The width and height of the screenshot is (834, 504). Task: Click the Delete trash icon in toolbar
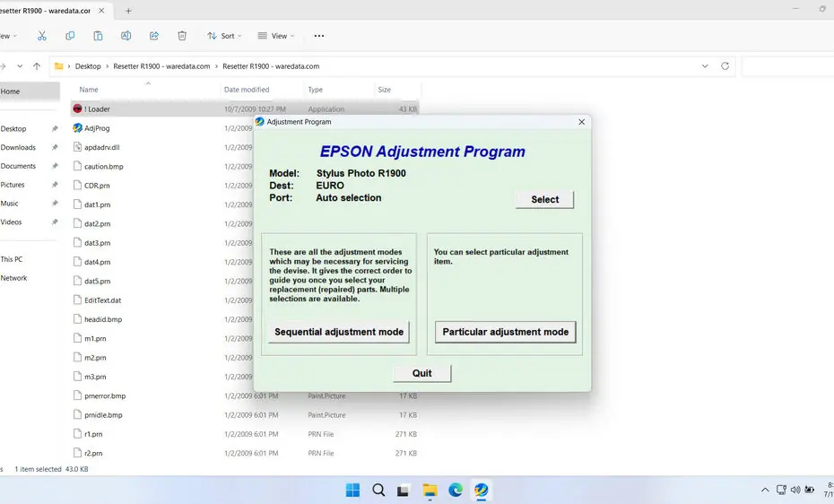point(182,36)
